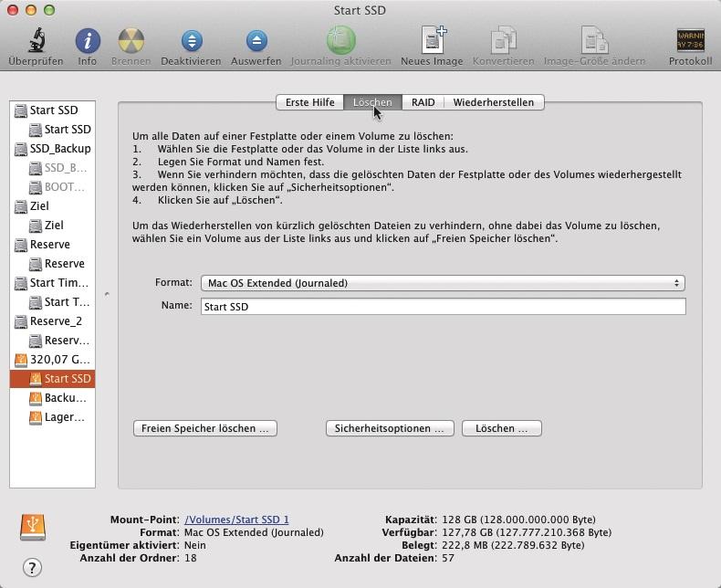Switch to the RAID tab
This screenshot has height=588, width=721.
coord(423,102)
